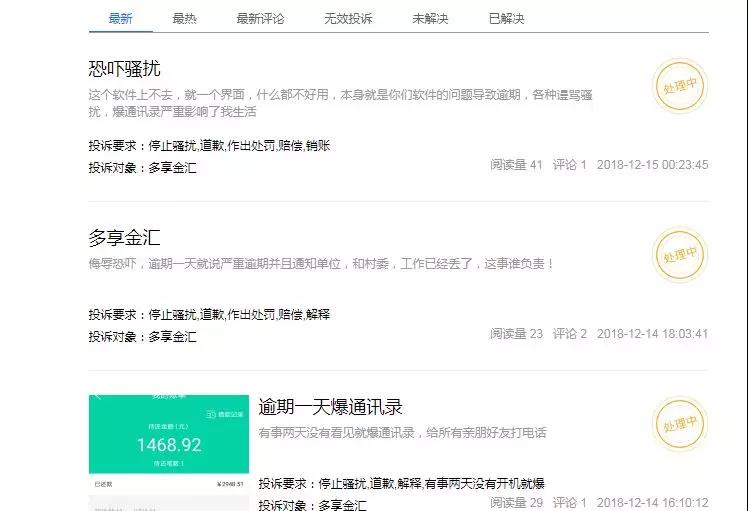The image size is (748, 511).
Task: Show the 无效投诉 tab
Action: point(348,19)
